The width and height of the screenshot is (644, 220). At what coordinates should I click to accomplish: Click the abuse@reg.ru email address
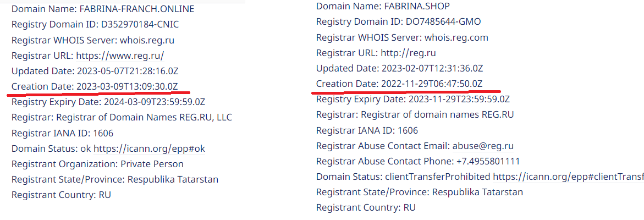(x=483, y=146)
